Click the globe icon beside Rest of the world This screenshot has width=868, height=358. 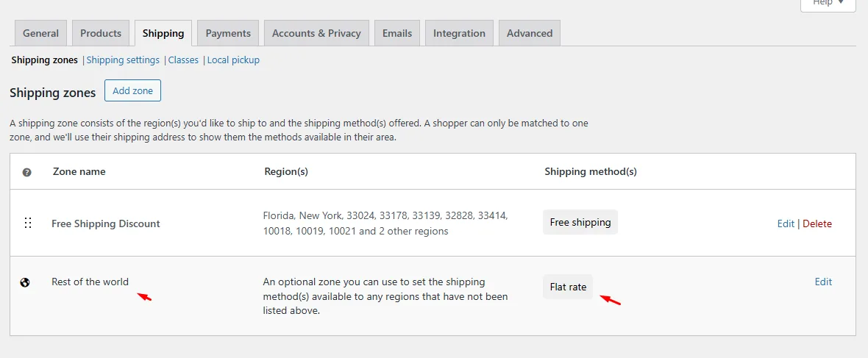coord(25,282)
